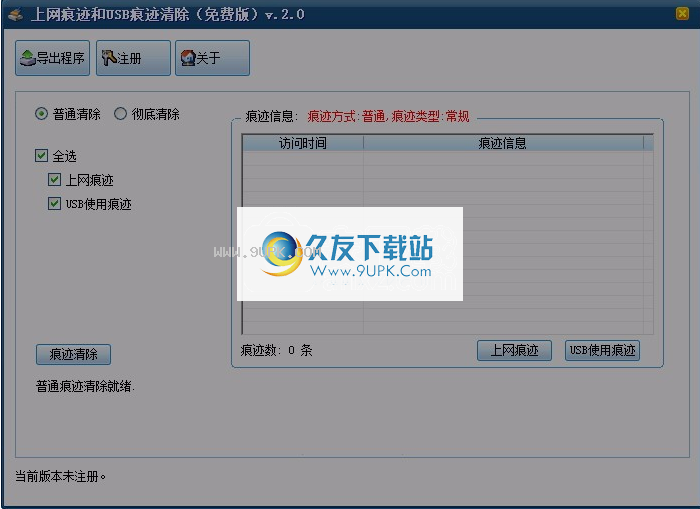Image resolution: width=700 pixels, height=509 pixels.
Task: Click the USB使用痕迹 button below the table
Action: [602, 350]
